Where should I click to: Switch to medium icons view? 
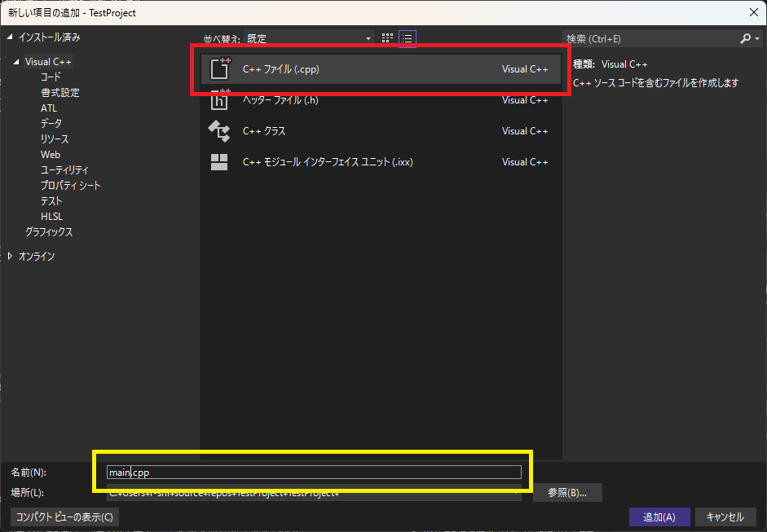pyautogui.click(x=386, y=37)
